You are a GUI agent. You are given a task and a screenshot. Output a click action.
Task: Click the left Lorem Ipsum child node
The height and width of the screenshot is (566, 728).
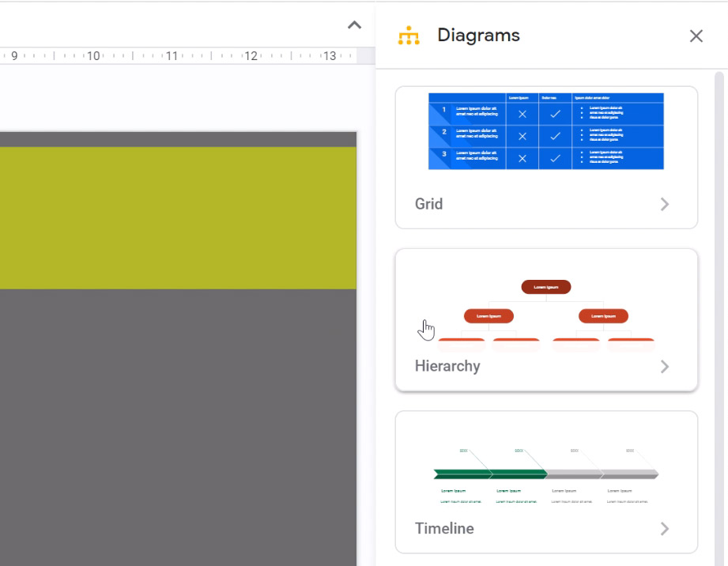pyautogui.click(x=489, y=315)
